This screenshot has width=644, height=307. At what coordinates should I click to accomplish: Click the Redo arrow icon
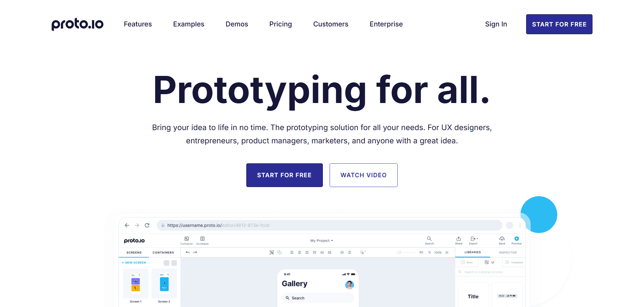pos(195,252)
